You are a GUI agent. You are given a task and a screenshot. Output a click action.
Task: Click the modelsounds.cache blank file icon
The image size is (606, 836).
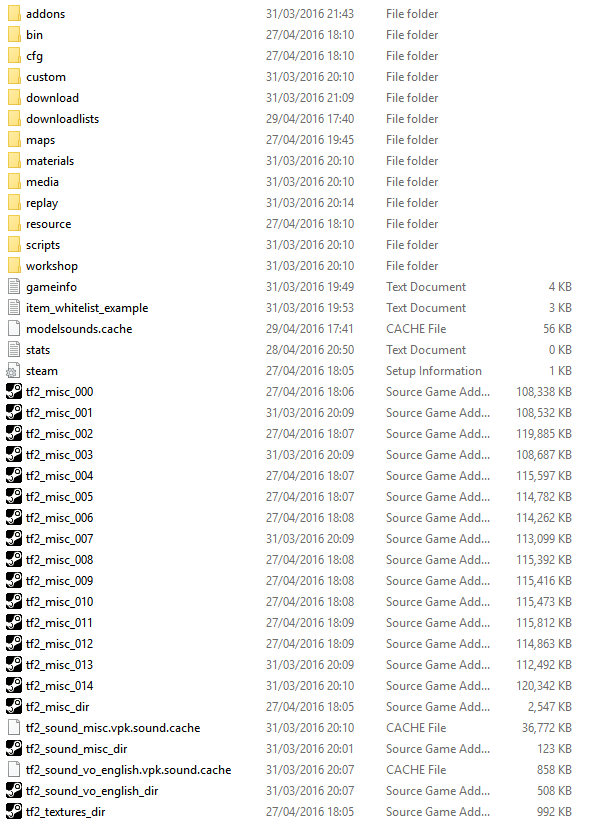[14, 329]
